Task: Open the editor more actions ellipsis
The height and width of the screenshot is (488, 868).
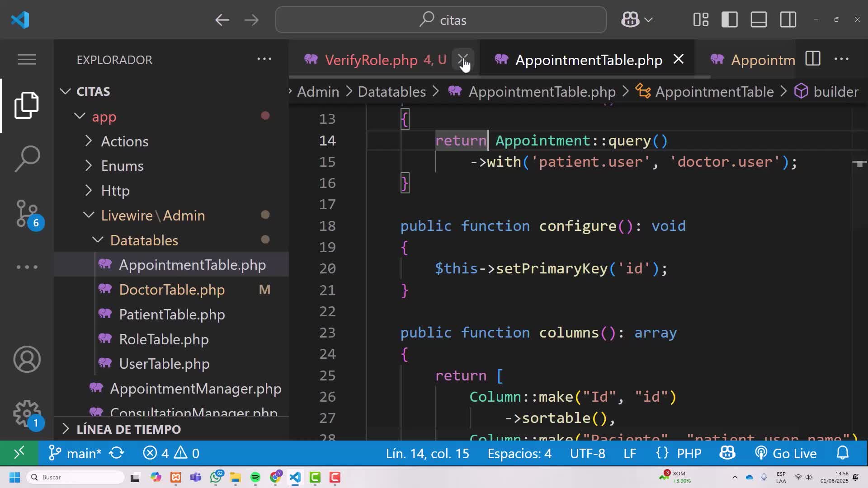Action: point(841,59)
